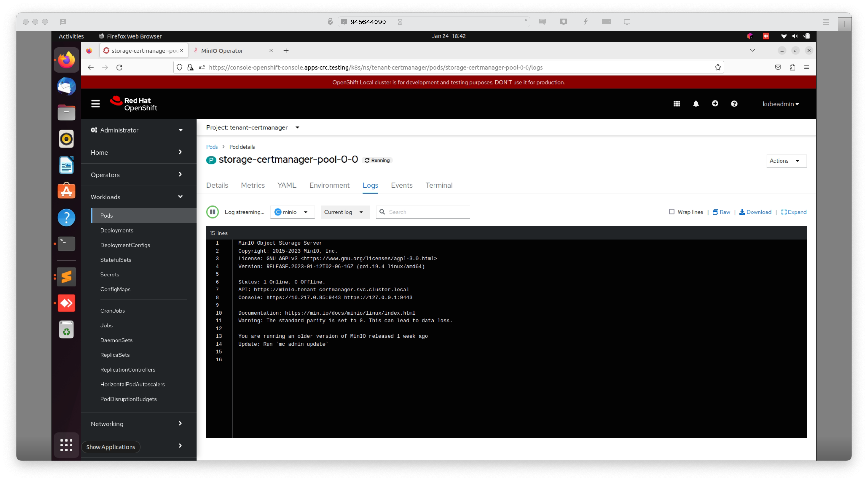Open Terminal from the dock
The image size is (868, 481).
(66, 244)
